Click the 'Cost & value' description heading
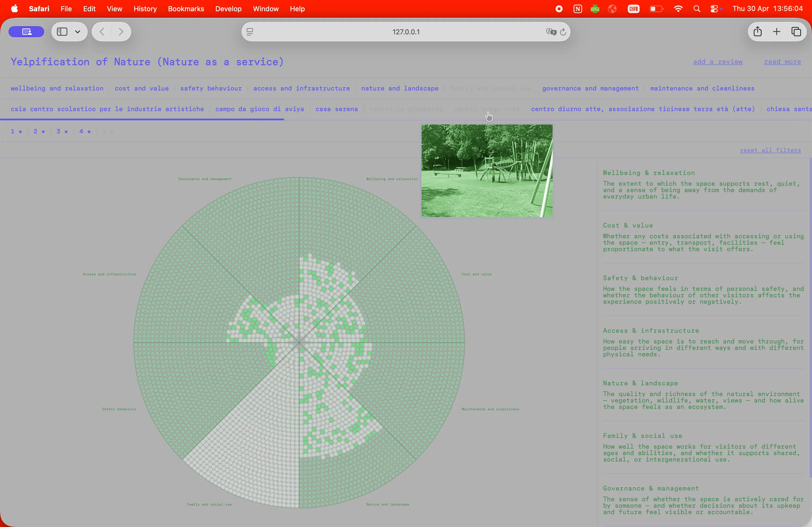 coord(628,225)
